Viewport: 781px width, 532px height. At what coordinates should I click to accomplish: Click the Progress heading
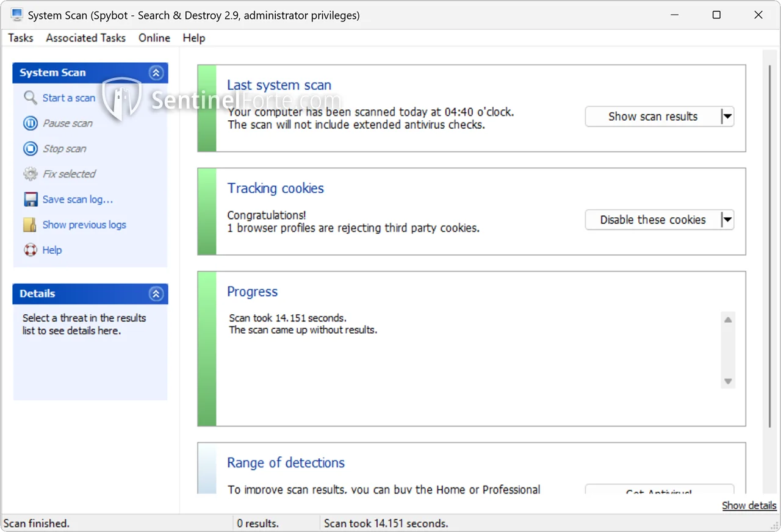click(253, 292)
